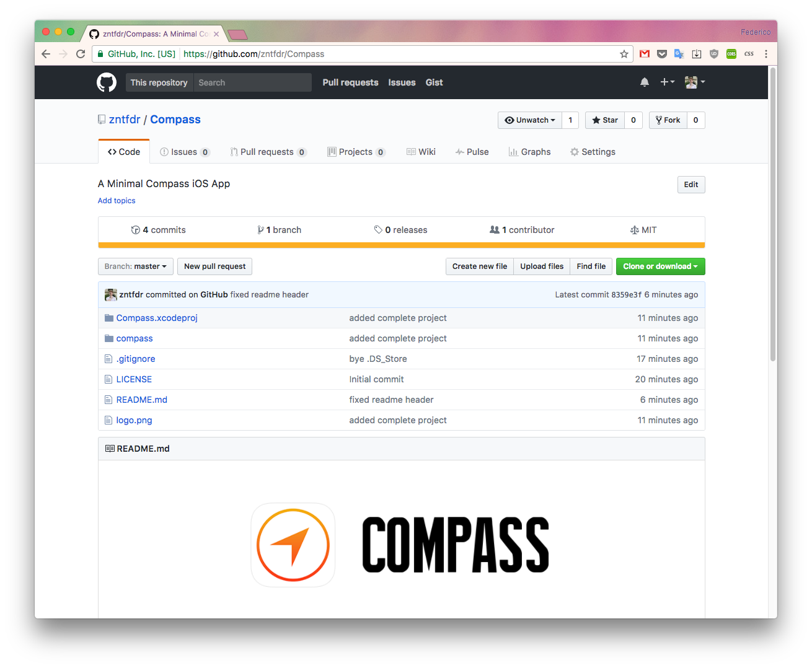812x668 pixels.
Task: Click the GitHub Octocat logo
Action: tap(107, 82)
